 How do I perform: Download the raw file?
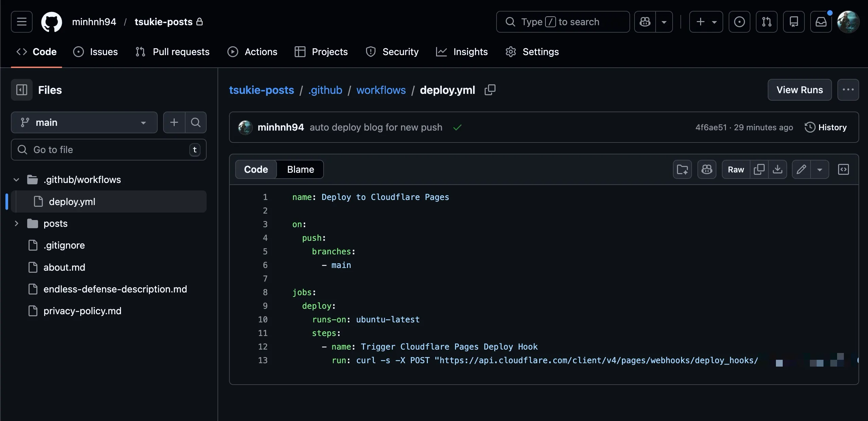pos(778,169)
